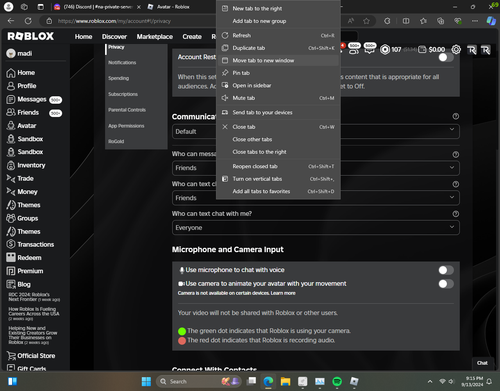Select Reopen closed tab menu entry
The height and width of the screenshot is (391, 500).
[x=278, y=166]
